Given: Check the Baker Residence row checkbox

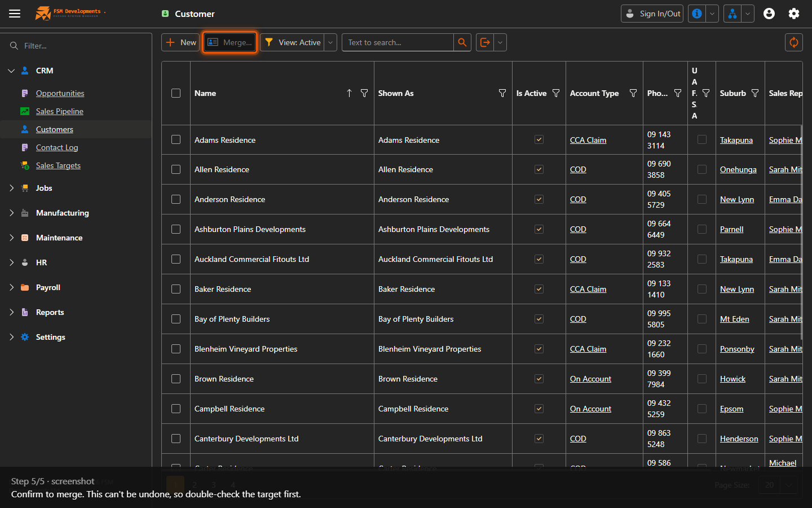Looking at the screenshot, I should [x=176, y=289].
